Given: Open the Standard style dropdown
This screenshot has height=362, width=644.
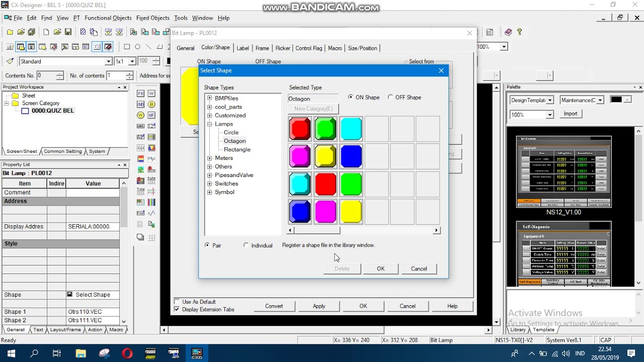Looking at the screenshot, I should tap(108, 61).
